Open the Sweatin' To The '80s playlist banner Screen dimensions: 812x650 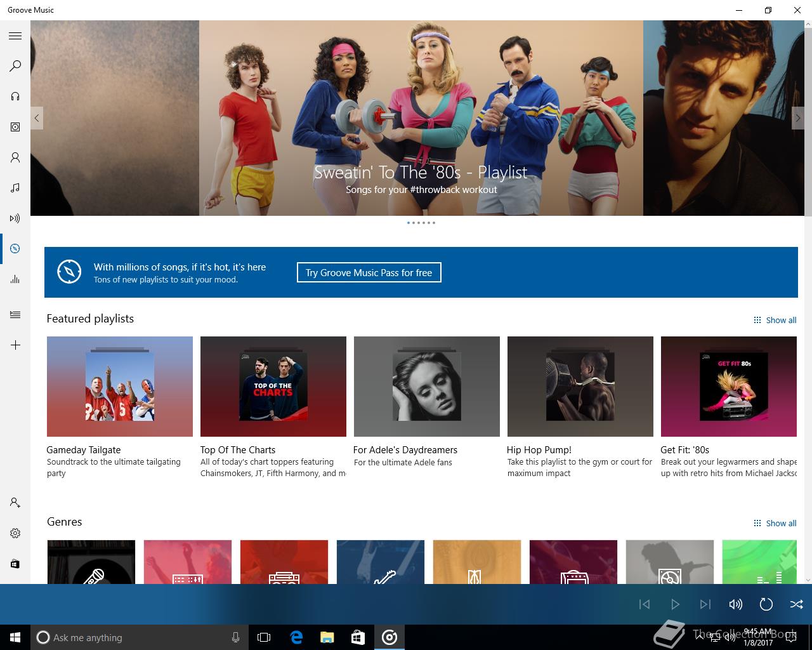[x=421, y=118]
